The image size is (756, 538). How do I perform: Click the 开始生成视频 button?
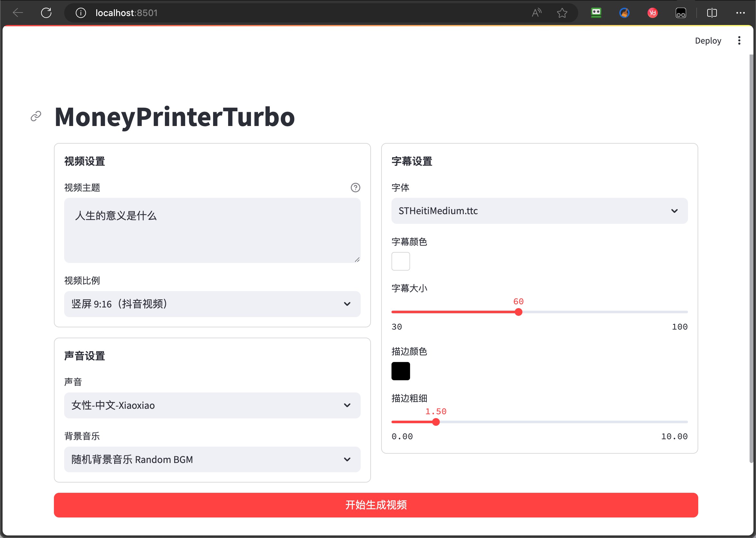(x=376, y=505)
